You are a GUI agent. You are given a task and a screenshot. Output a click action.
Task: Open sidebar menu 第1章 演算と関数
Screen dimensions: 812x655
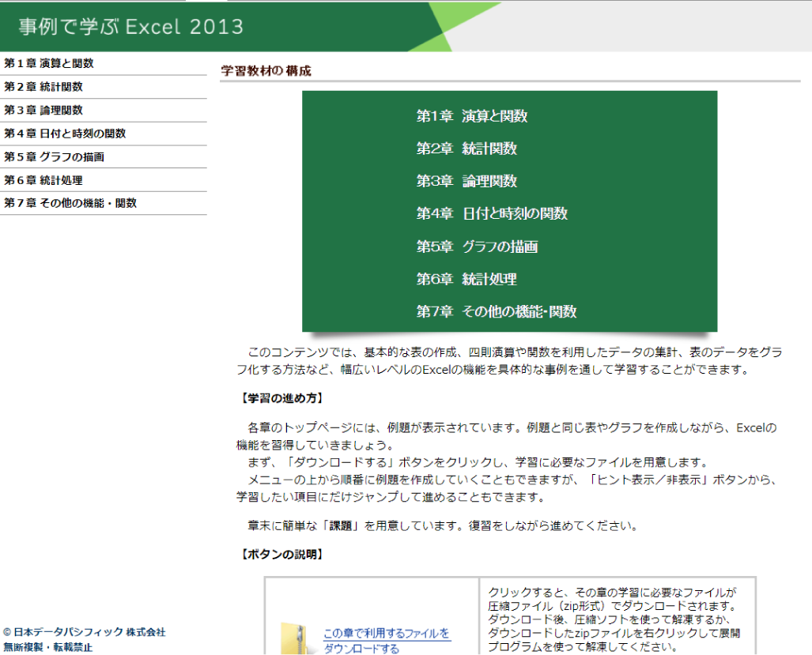(x=49, y=64)
